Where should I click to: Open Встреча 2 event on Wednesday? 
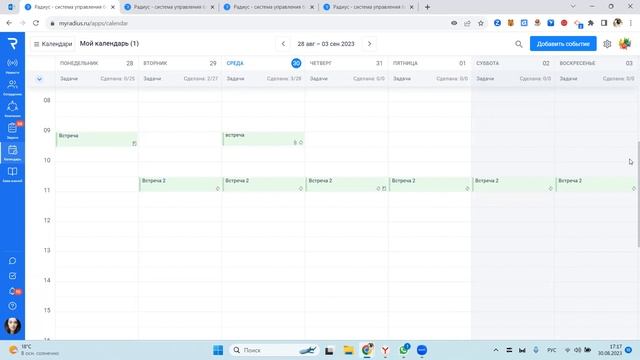[x=263, y=184]
